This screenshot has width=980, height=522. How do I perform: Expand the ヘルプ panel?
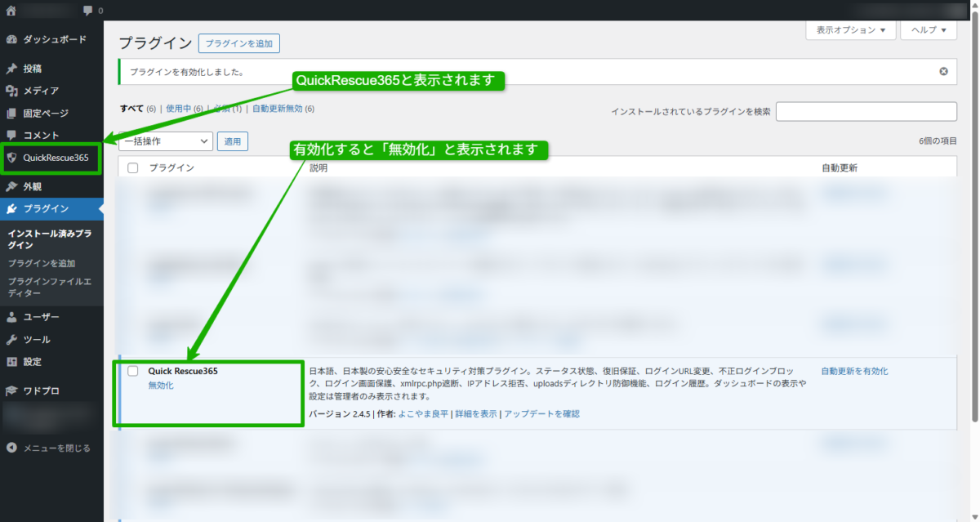[928, 29]
